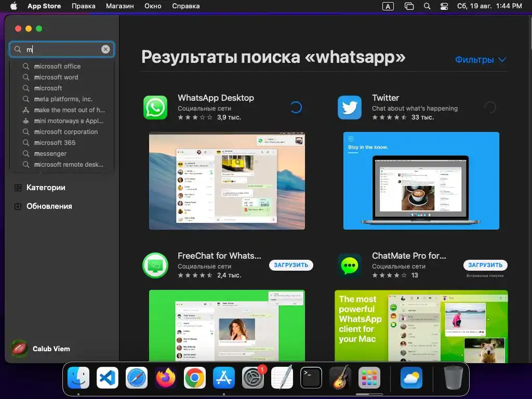Open the Правка menu

coord(84,6)
